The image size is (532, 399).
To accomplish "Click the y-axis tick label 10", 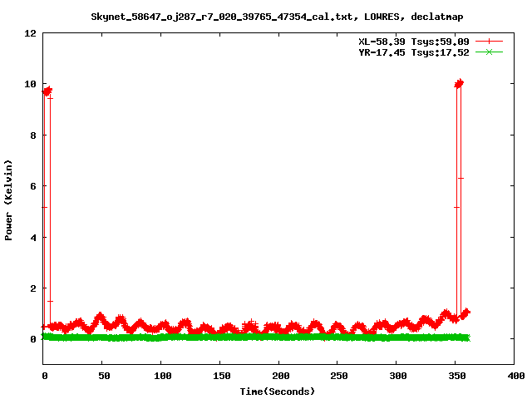I will (x=30, y=84).
